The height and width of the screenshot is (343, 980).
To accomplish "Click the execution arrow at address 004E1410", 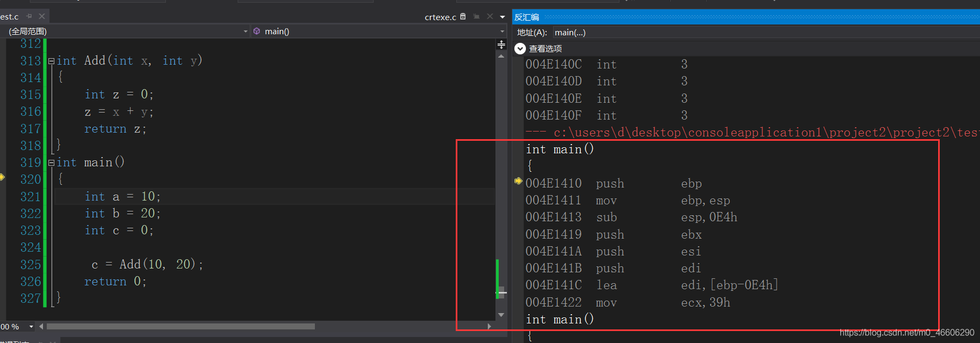I will tap(518, 181).
